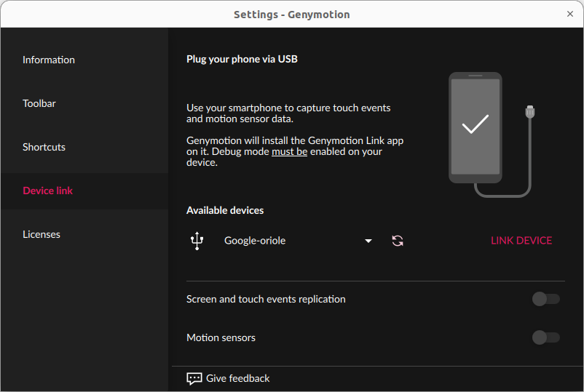584x392 pixels.
Task: Go to the Shortcuts section
Action: click(44, 148)
